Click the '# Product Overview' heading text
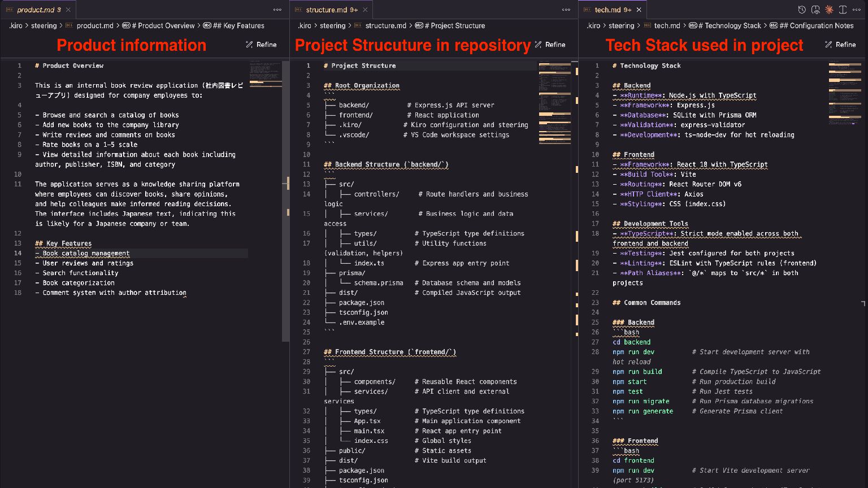Image resolution: width=868 pixels, height=488 pixels. 70,66
